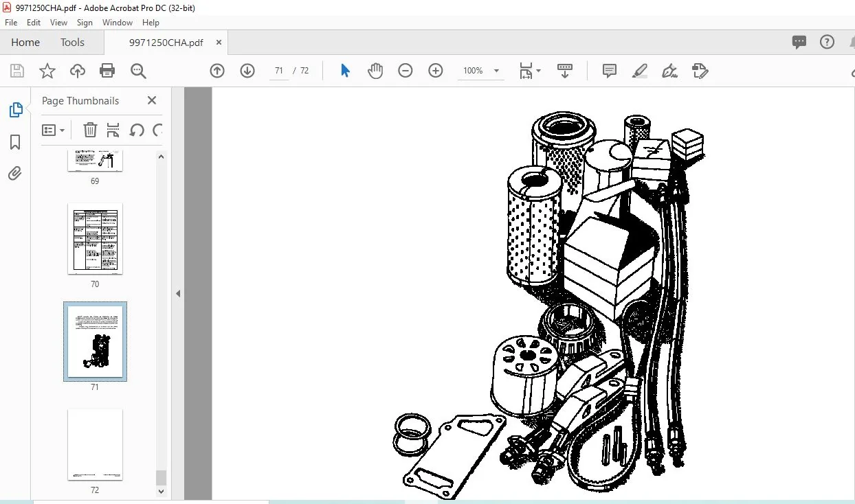Image resolution: width=855 pixels, height=504 pixels.
Task: Zoom out with minus icon
Action: 406,71
